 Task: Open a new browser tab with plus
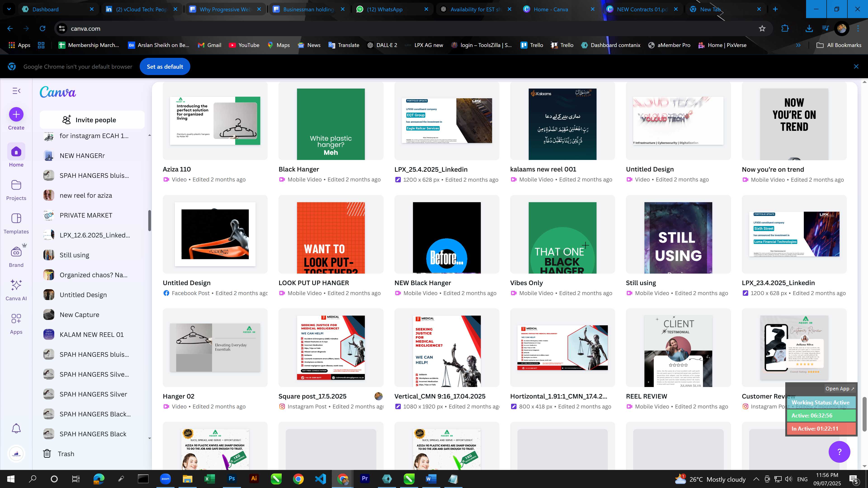pos(775,9)
